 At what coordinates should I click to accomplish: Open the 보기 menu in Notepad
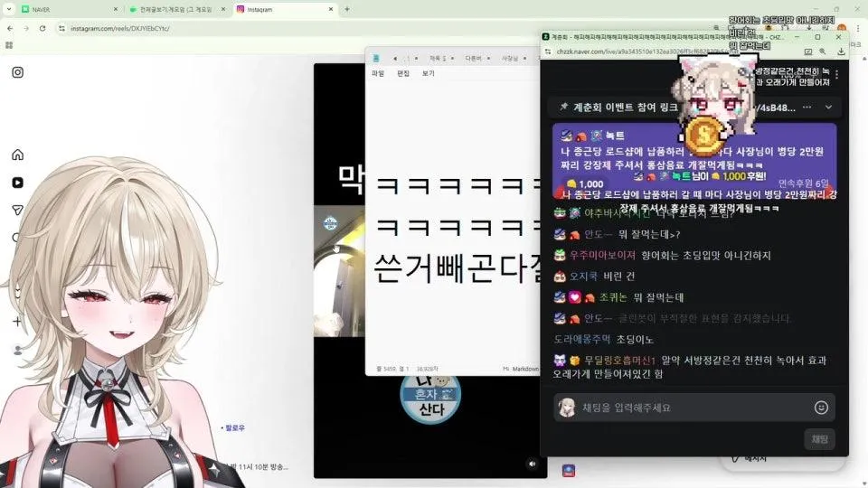(429, 73)
